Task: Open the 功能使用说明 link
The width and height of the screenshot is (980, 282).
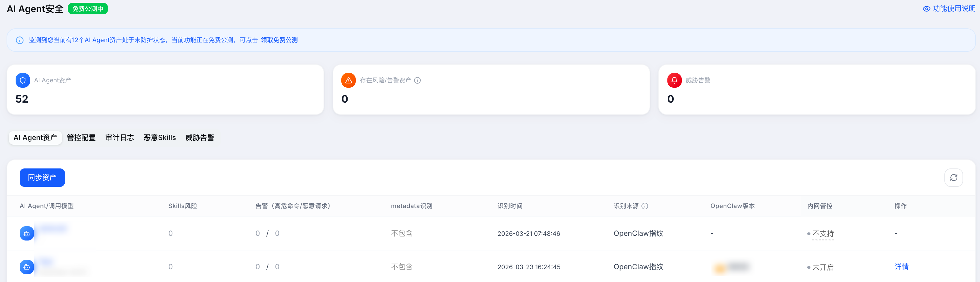Action: point(954,9)
